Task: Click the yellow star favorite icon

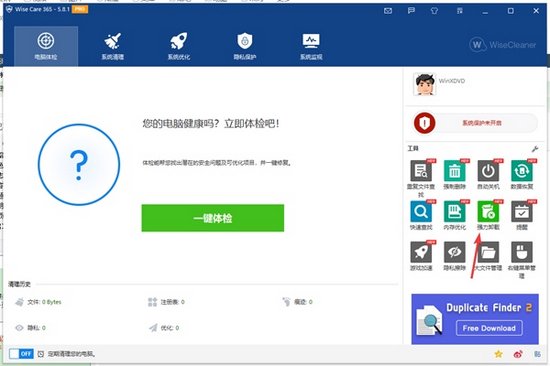Action: tap(498, 354)
